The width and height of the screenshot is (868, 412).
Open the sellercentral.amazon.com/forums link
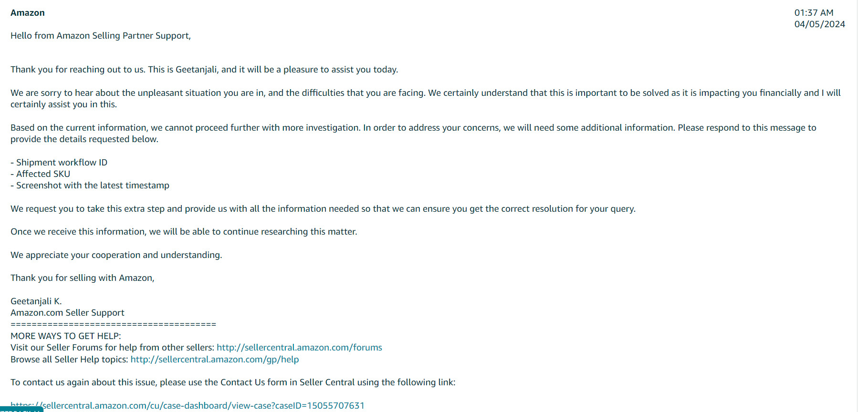point(299,348)
